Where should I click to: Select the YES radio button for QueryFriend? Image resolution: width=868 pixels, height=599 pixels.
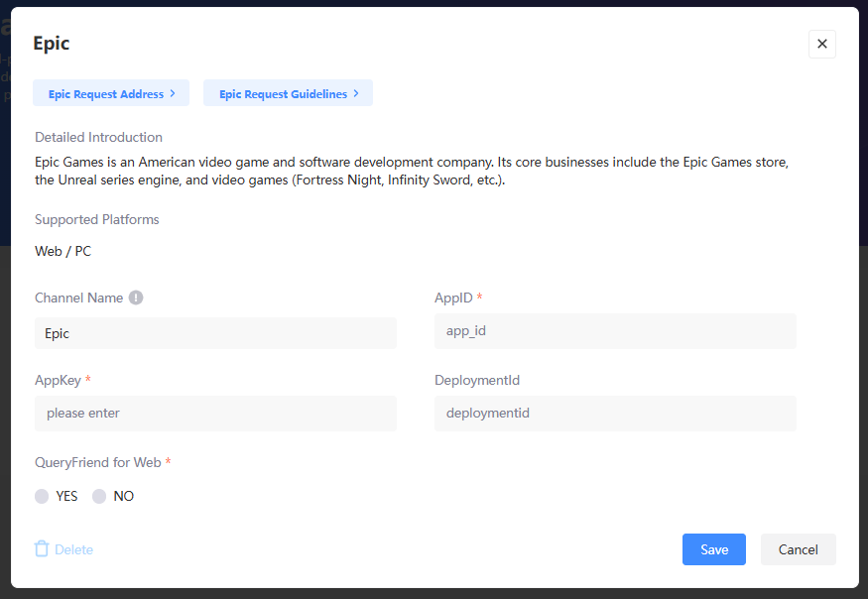click(42, 496)
